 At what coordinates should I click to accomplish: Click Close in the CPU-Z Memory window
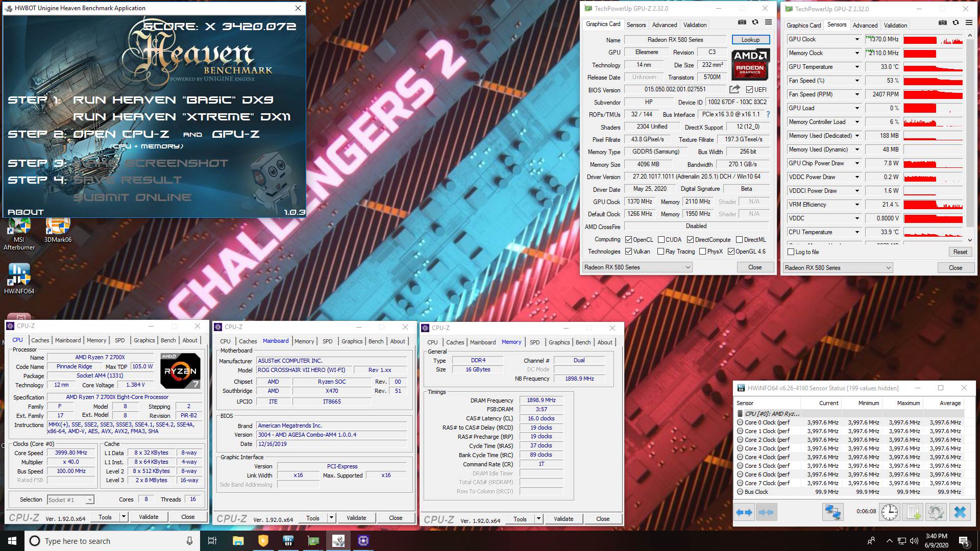(x=603, y=519)
